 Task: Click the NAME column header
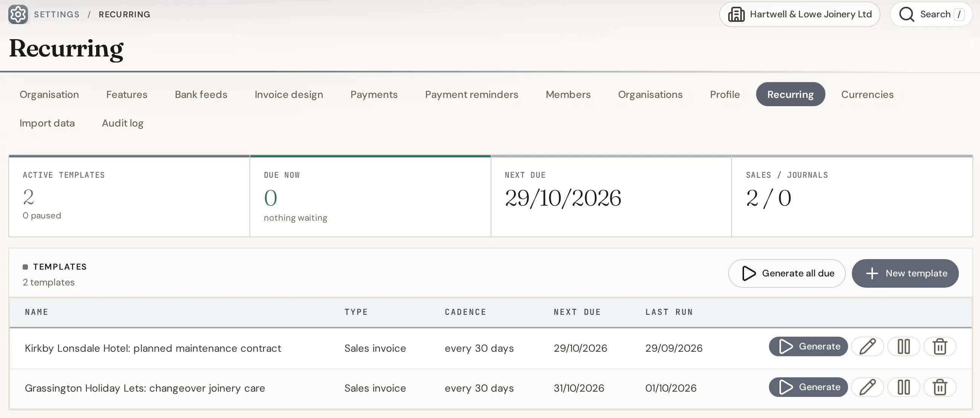37,312
